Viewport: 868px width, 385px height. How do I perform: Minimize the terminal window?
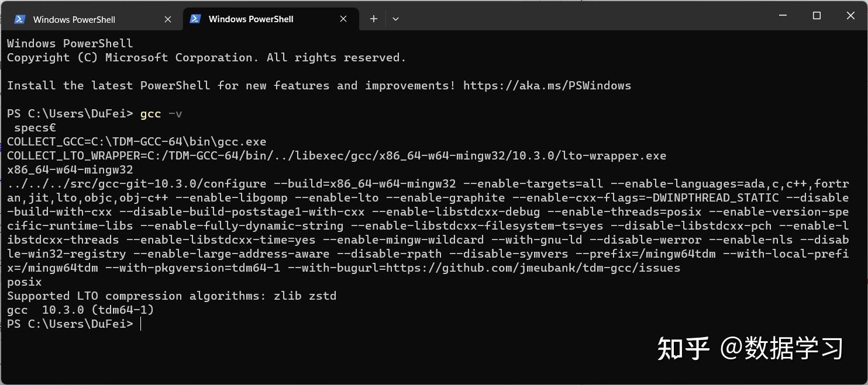coord(783,16)
